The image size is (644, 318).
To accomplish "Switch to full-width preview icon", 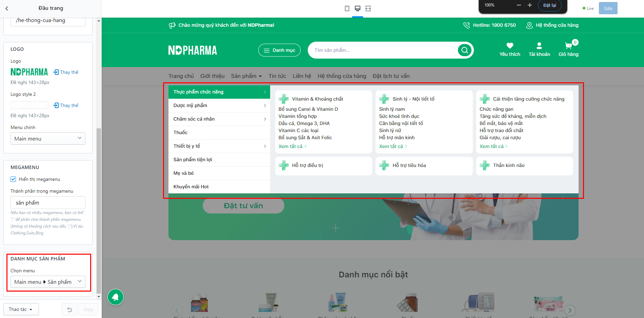I will pyautogui.click(x=368, y=8).
